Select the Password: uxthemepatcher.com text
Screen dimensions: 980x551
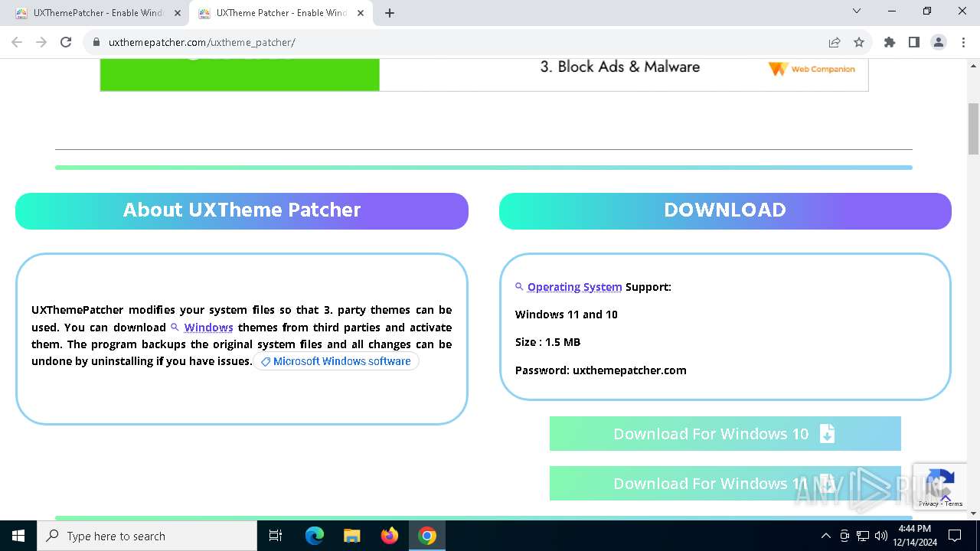coord(601,370)
